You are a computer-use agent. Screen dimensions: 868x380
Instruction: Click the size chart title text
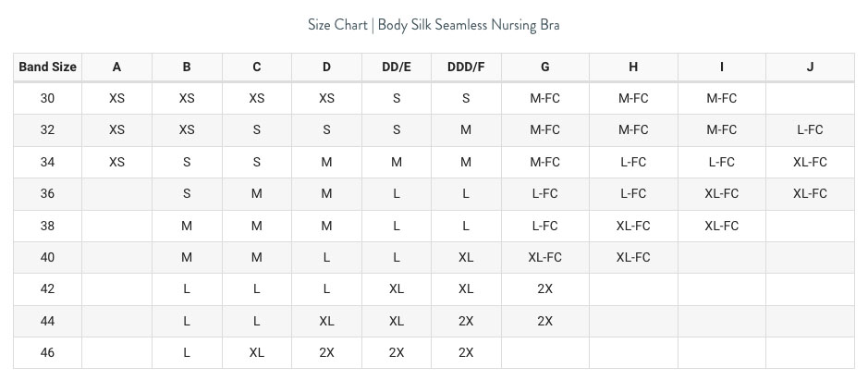point(434,25)
